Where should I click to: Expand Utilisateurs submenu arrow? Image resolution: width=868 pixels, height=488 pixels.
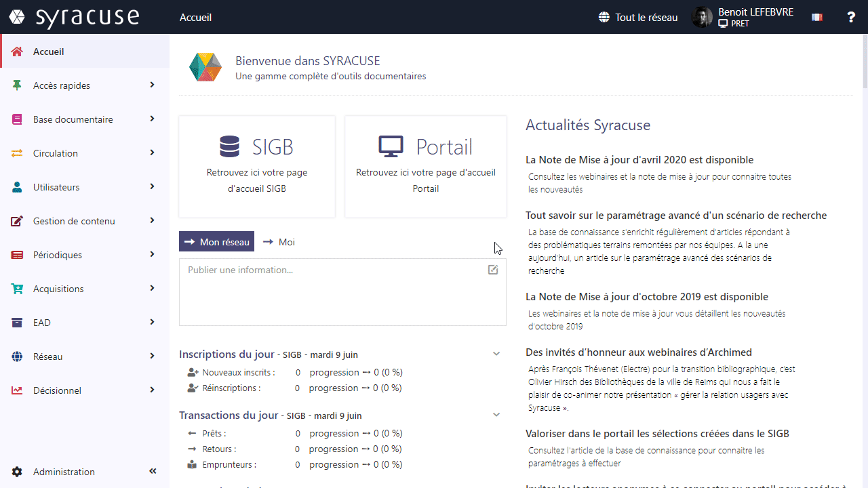click(153, 186)
